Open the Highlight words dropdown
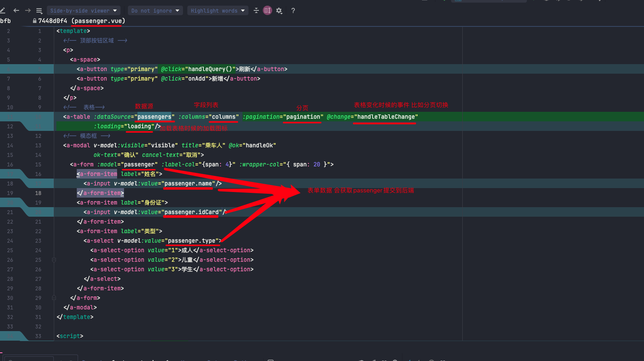 [x=218, y=10]
